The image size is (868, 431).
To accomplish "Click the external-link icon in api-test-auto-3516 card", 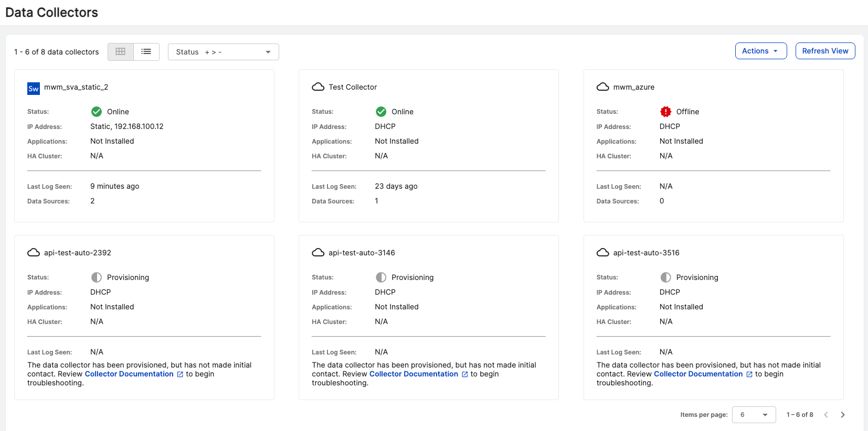I will pos(749,374).
